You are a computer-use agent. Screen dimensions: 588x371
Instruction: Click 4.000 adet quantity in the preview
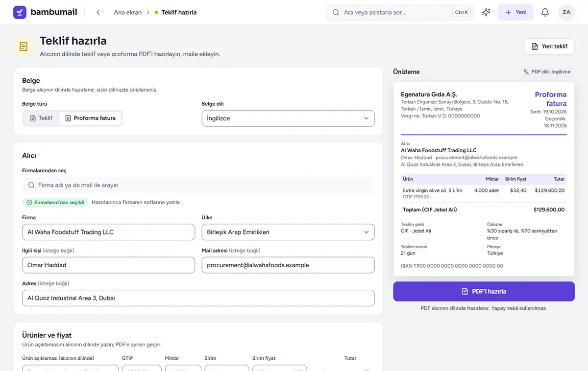pos(487,190)
